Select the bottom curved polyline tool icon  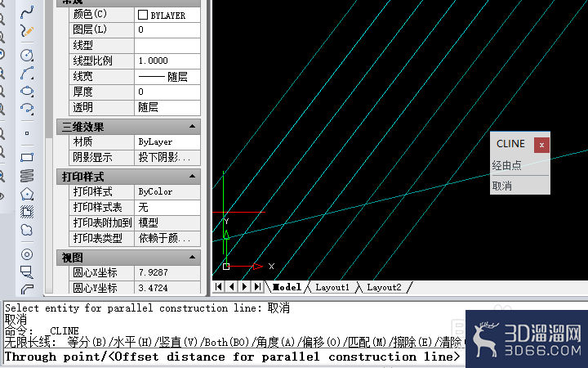(27, 289)
